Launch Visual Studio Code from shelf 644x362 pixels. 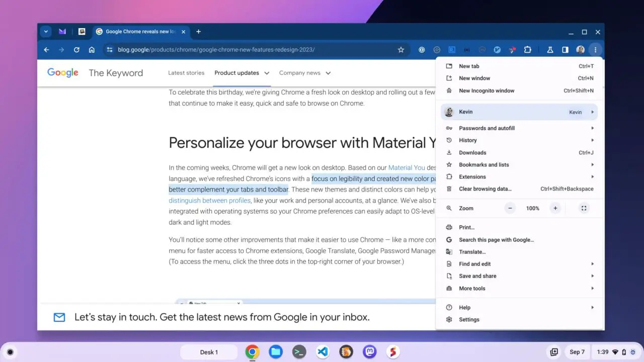323,352
